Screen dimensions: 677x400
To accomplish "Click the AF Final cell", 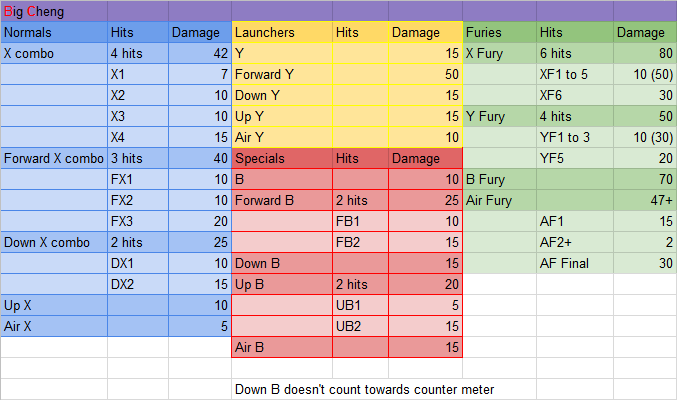I will pos(575,264).
